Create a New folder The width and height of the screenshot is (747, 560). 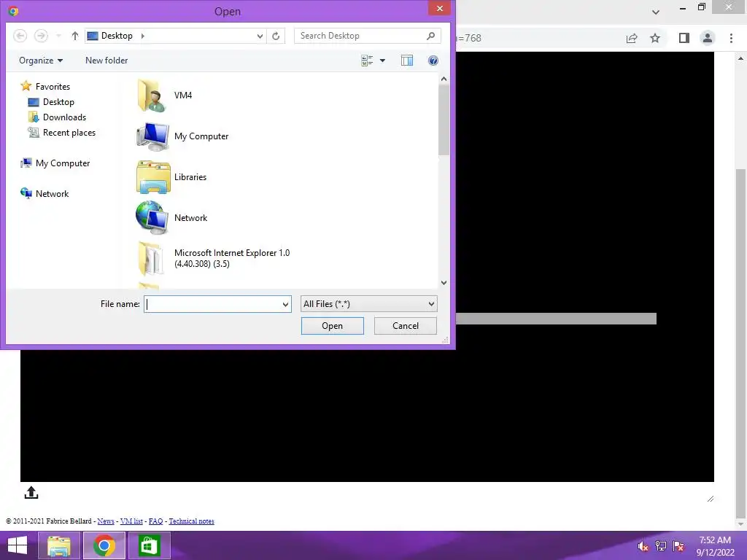pos(107,61)
